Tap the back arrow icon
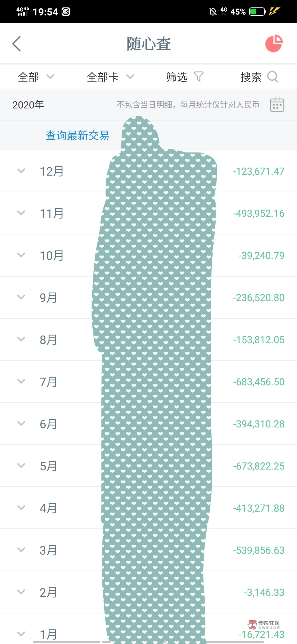 pos(17,44)
